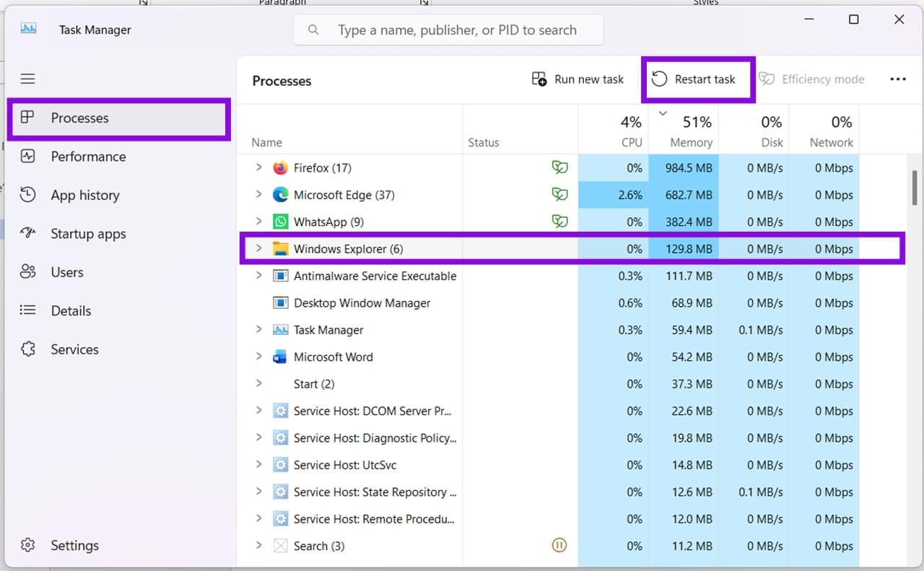Expand the WhatsApp (9) process group

pos(259,222)
